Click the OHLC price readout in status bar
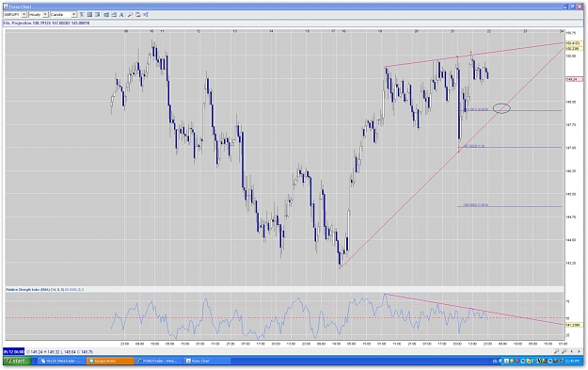 pos(60,352)
